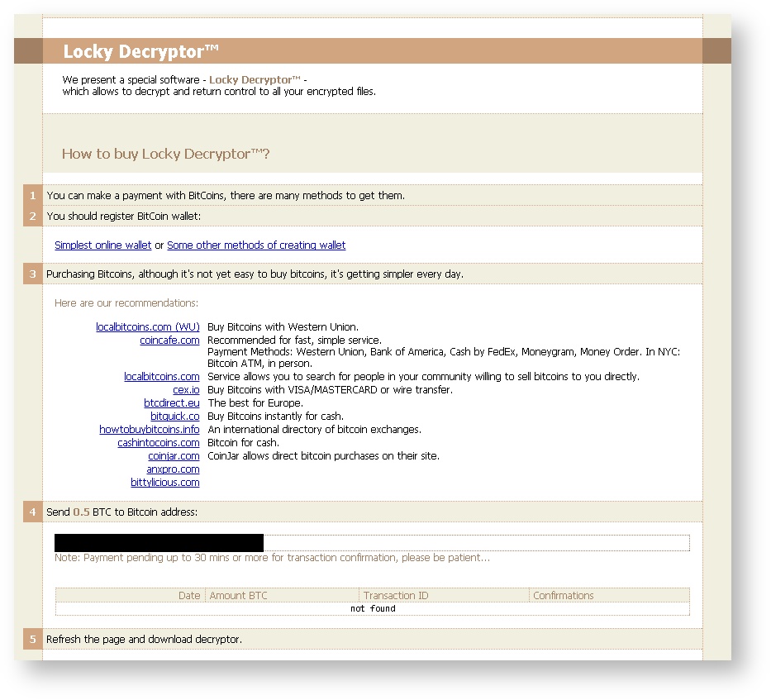This screenshot has width=771, height=700.
Task: Click the 'How to buy Locky Decryptor™?' heading
Action: point(166,154)
